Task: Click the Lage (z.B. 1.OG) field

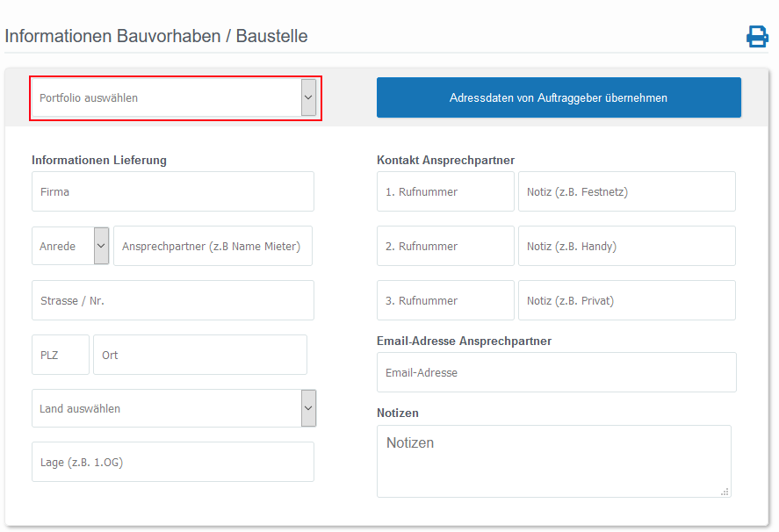Action: [173, 462]
